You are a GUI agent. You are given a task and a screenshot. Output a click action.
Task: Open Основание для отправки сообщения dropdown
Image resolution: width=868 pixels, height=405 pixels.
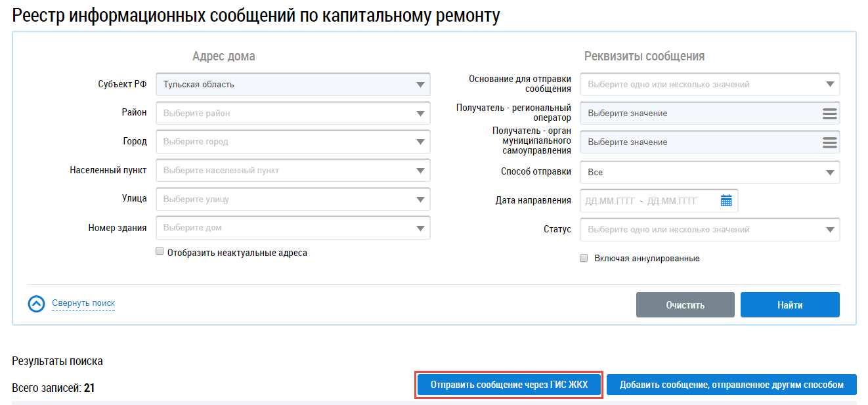[x=710, y=85]
